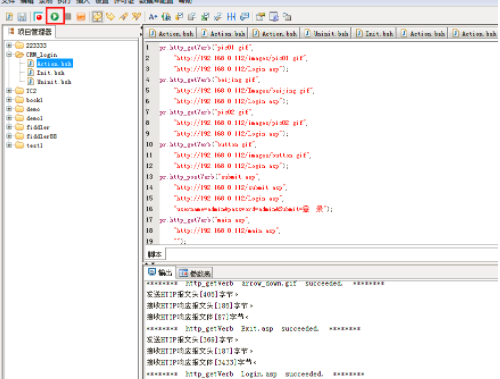Image resolution: width=500 pixels, height=379 pixels.
Task: Select the CRM_login folder in tree
Action: (41, 54)
